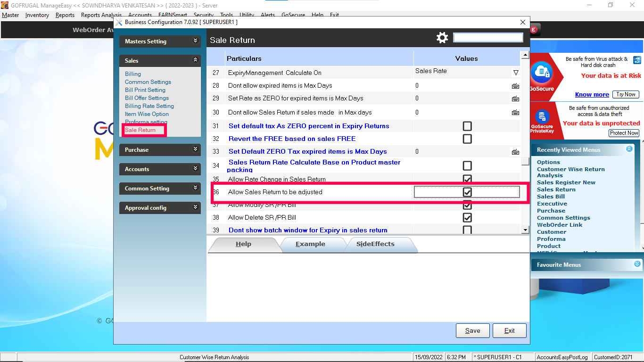Click the refresh icon in the GoSecure ad
644x362 pixels.
[x=637, y=60]
